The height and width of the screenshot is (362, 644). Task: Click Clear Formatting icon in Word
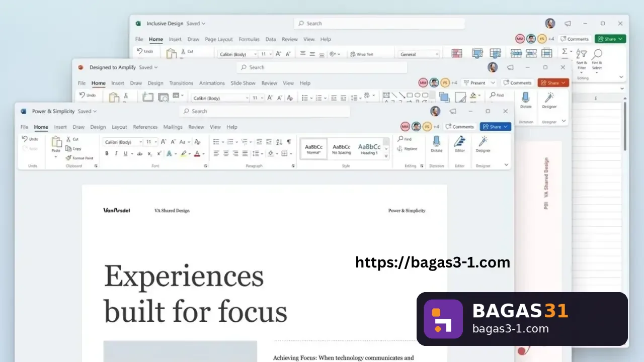pyautogui.click(x=198, y=142)
